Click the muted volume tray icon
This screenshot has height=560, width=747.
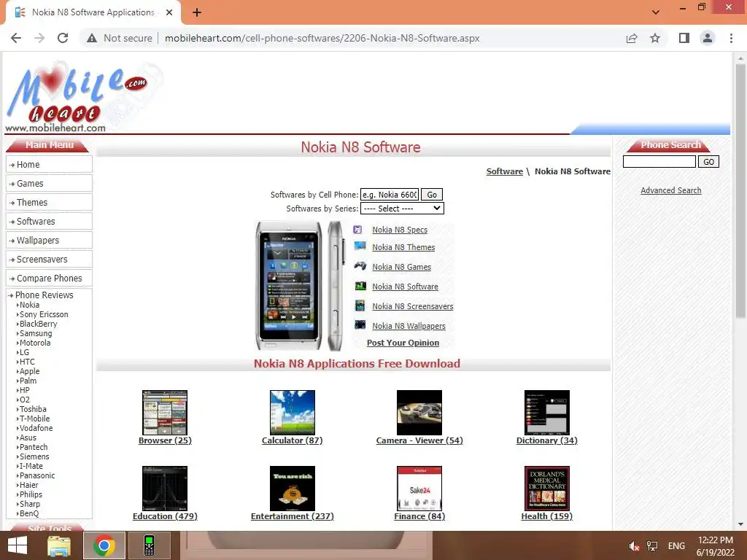pos(634,546)
